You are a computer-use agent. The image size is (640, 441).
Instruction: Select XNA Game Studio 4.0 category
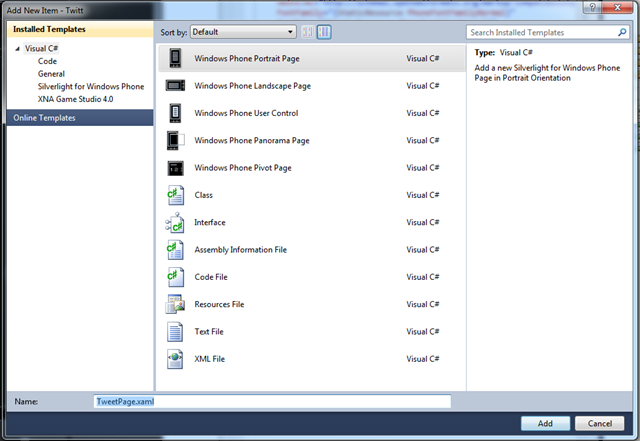tap(76, 99)
